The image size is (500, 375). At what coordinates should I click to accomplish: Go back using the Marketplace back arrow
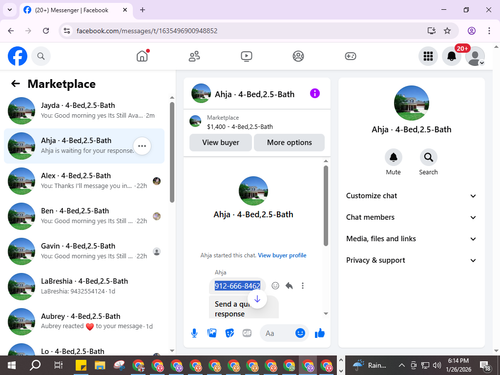click(x=15, y=84)
